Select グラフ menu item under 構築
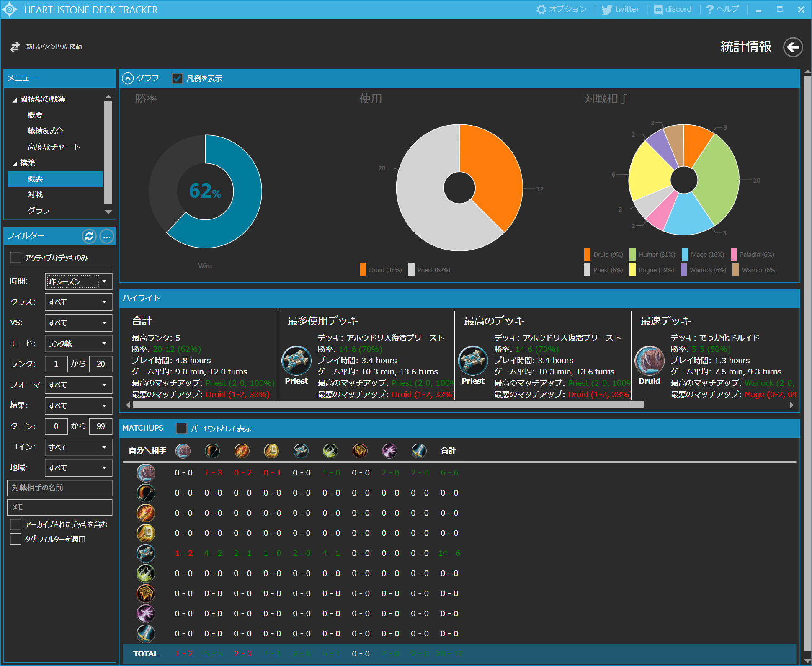This screenshot has width=812, height=666. (39, 210)
